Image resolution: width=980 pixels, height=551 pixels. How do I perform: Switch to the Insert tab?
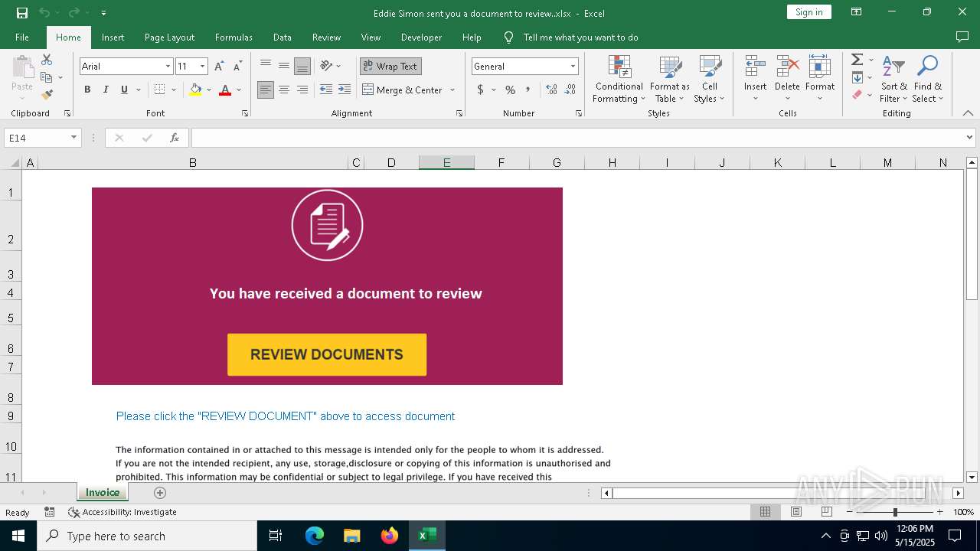(113, 37)
